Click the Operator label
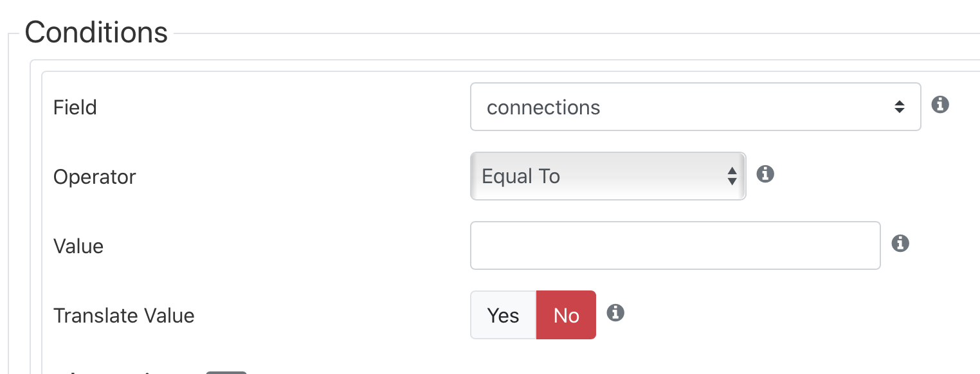Viewport: 980px width, 374px height. click(95, 177)
